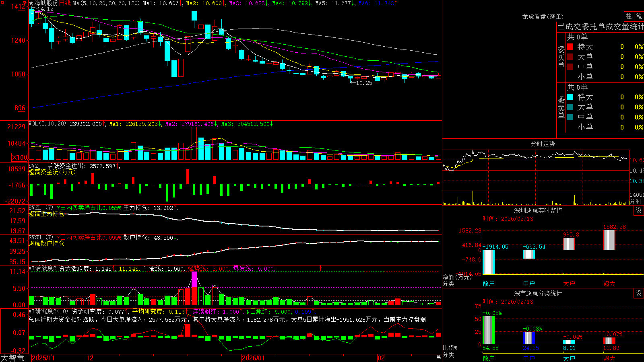
Task: Click the 散户持仓: 43.350 value
Action: 149,238
